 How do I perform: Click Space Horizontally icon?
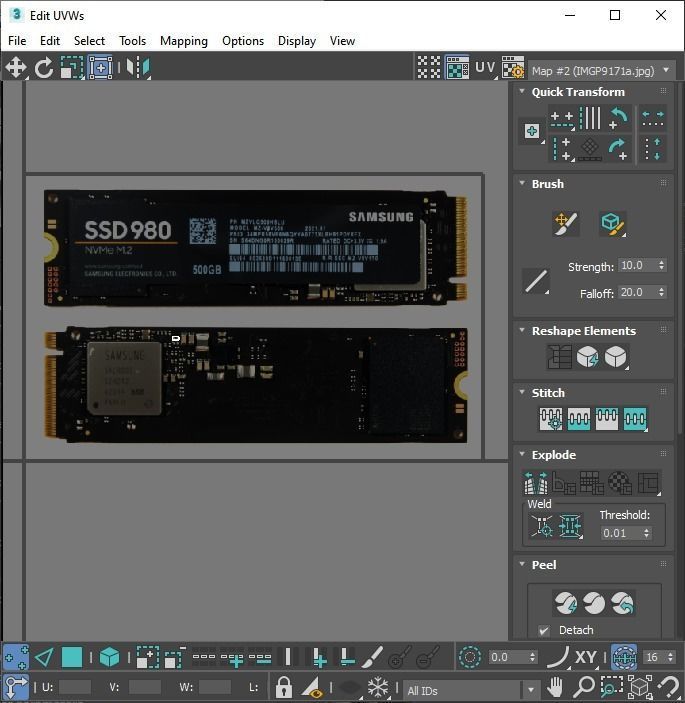click(653, 118)
